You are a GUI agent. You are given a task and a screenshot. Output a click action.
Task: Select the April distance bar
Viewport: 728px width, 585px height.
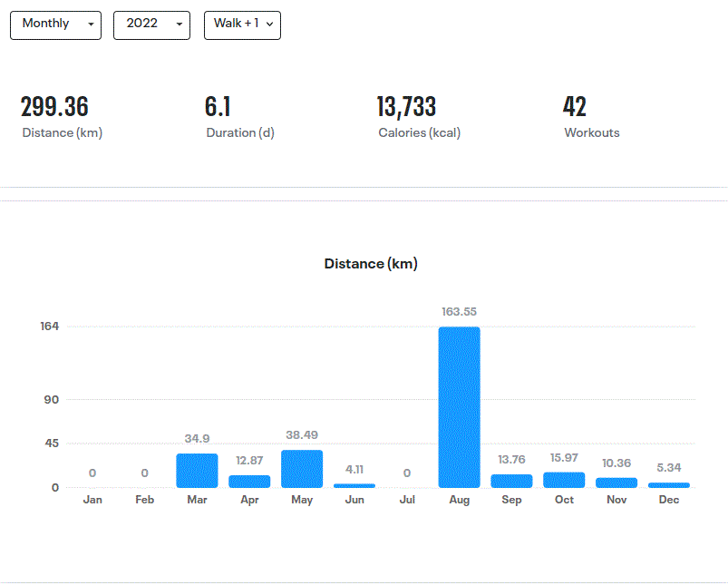(x=249, y=482)
